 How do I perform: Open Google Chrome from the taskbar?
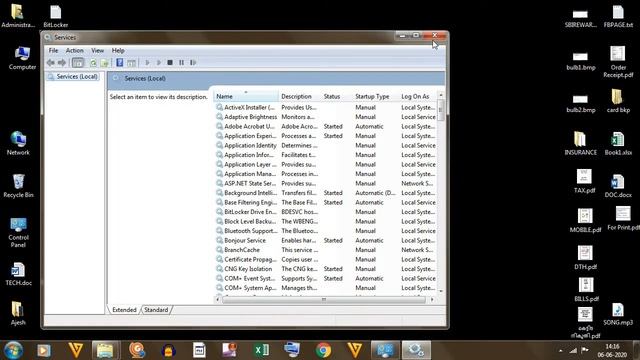coord(323,350)
